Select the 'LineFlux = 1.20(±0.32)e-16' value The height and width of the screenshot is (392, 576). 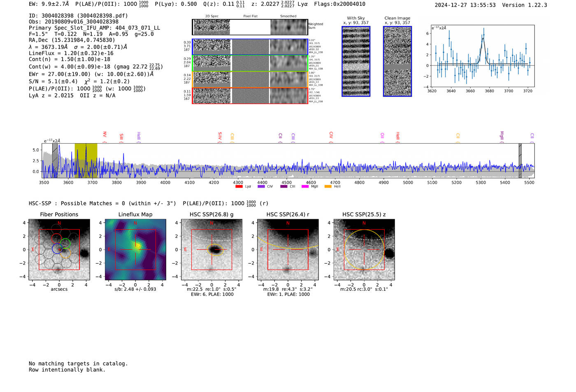pyautogui.click(x=71, y=53)
